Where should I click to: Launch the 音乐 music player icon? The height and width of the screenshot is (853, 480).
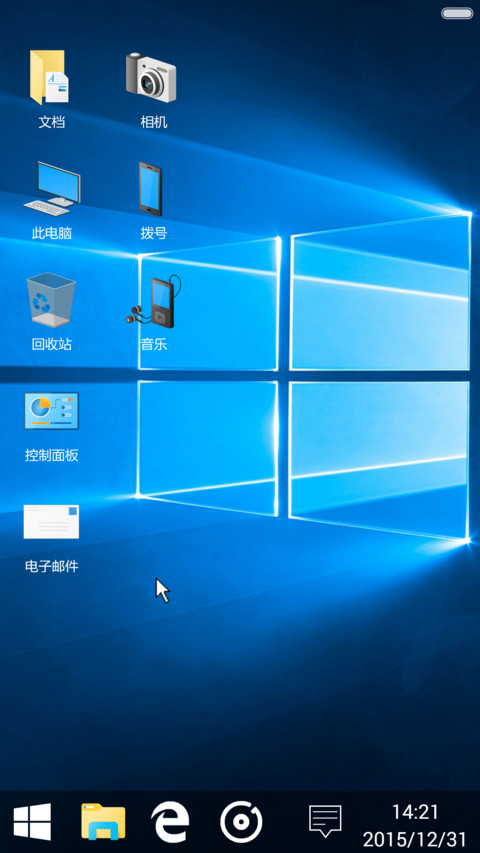153,301
